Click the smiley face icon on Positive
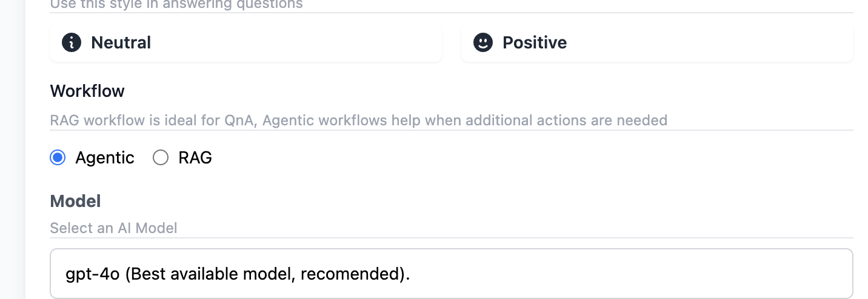 click(x=482, y=42)
